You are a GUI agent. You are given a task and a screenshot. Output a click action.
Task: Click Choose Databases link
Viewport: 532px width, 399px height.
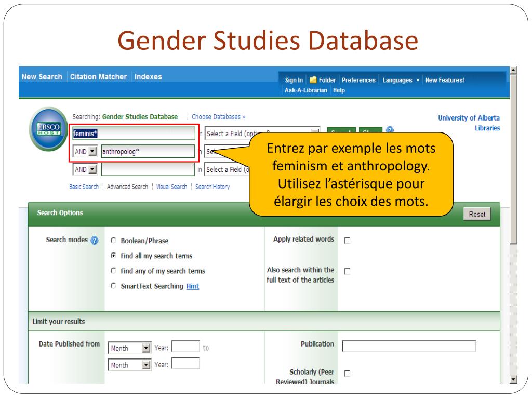(219, 117)
